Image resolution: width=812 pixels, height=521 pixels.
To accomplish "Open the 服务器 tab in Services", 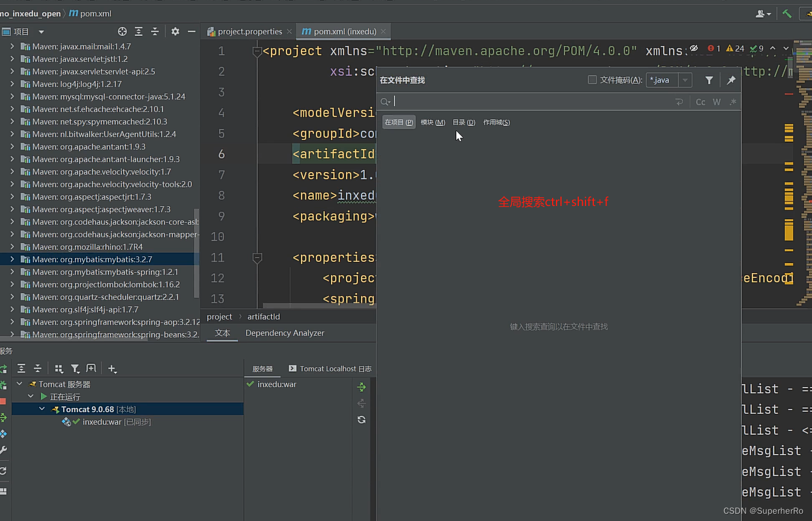I will click(263, 369).
